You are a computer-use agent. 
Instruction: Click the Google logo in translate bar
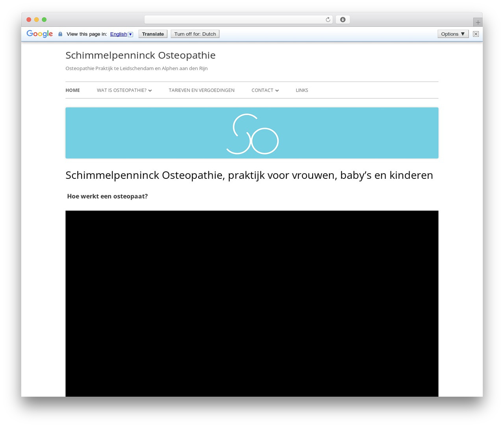(40, 34)
